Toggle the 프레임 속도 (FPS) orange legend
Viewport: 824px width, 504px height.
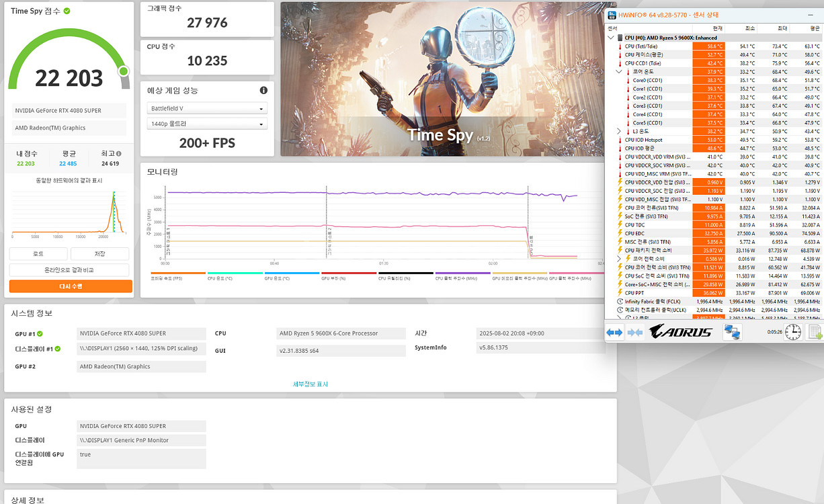[x=178, y=276]
